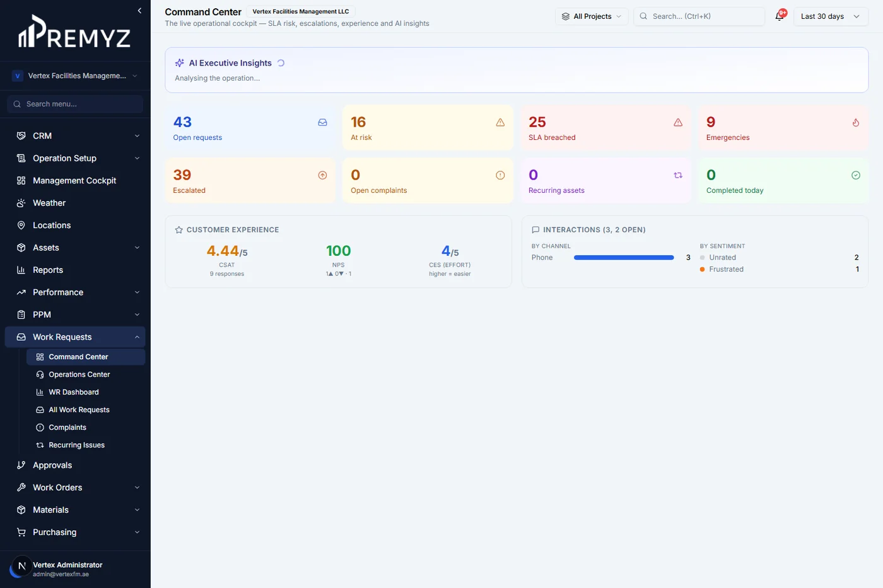Click the up-arrow icon on Escalated card
This screenshot has height=588, width=883.
(x=322, y=175)
